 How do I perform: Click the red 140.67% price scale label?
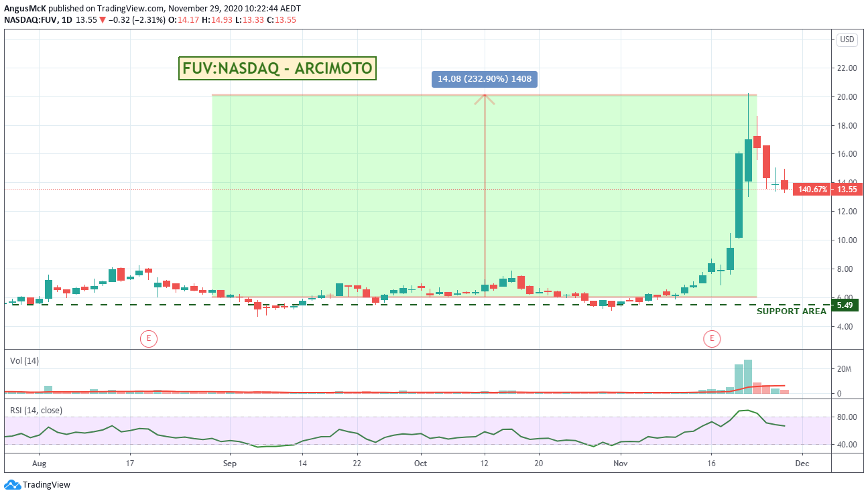tap(812, 190)
